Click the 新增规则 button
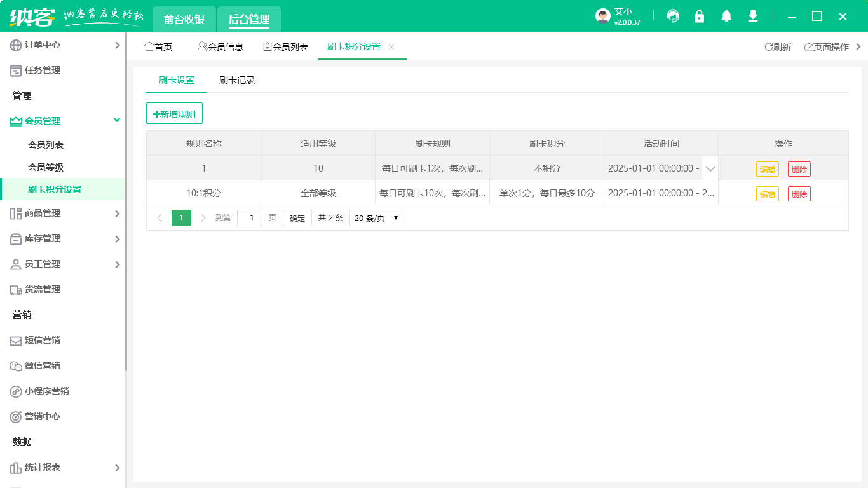Screen dimensions: 868x488 click(x=174, y=112)
